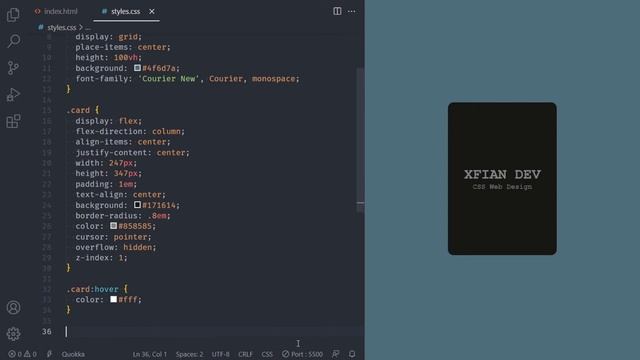Change end of line sequence CRLF

[x=245, y=354]
